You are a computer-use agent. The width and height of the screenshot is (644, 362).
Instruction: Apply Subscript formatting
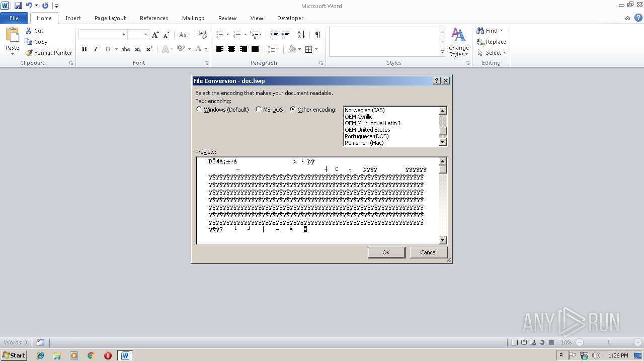[138, 49]
